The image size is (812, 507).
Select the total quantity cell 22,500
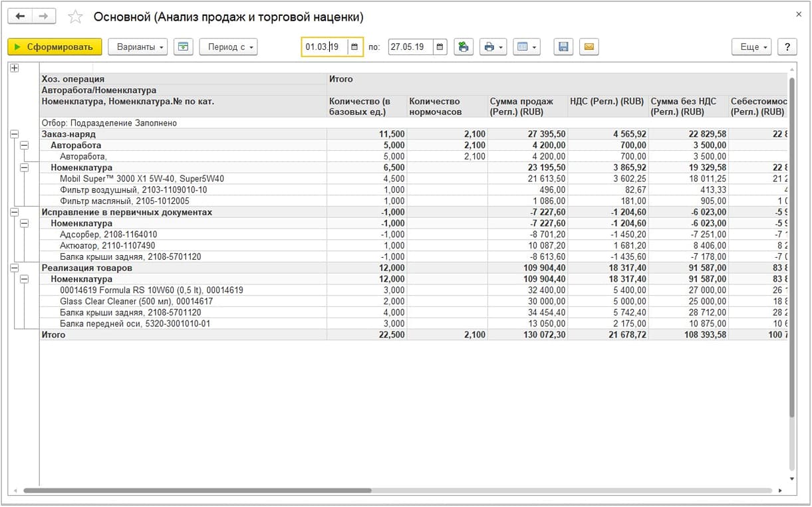(x=367, y=335)
